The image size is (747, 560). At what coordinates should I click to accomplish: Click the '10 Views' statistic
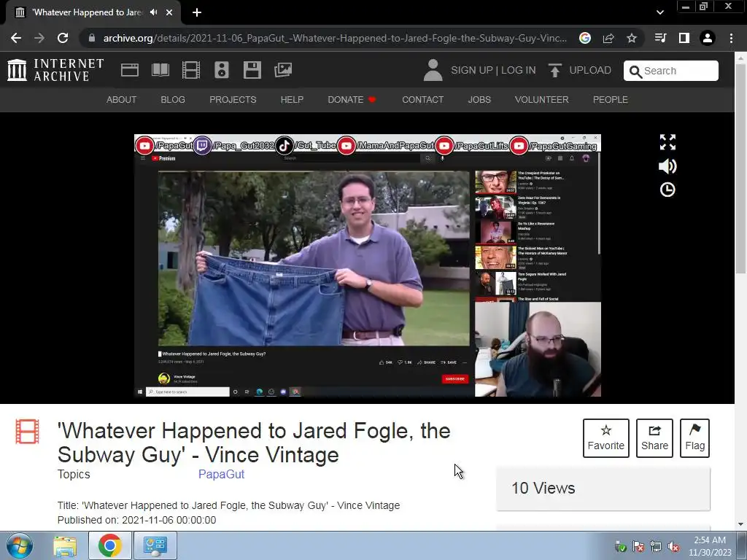point(543,488)
